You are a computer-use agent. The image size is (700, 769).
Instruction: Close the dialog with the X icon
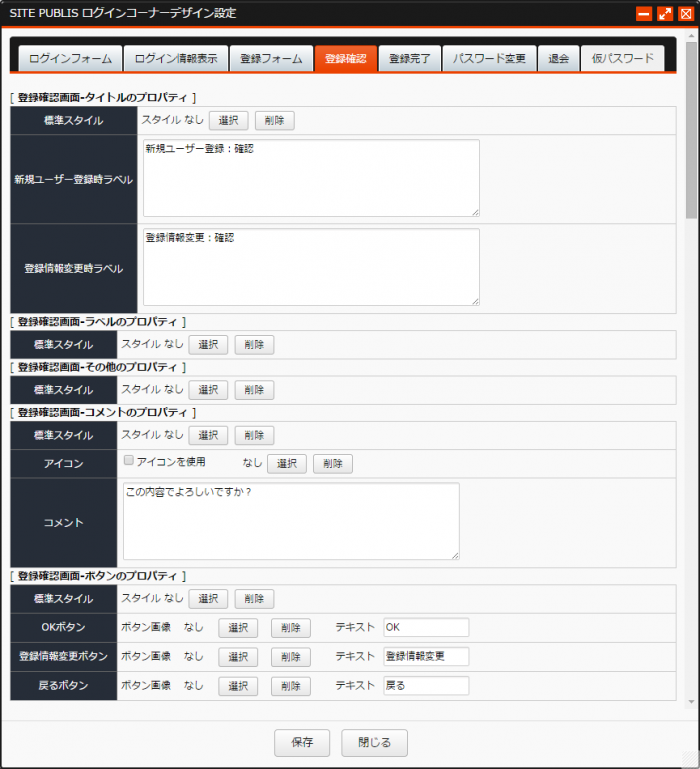tap(686, 14)
